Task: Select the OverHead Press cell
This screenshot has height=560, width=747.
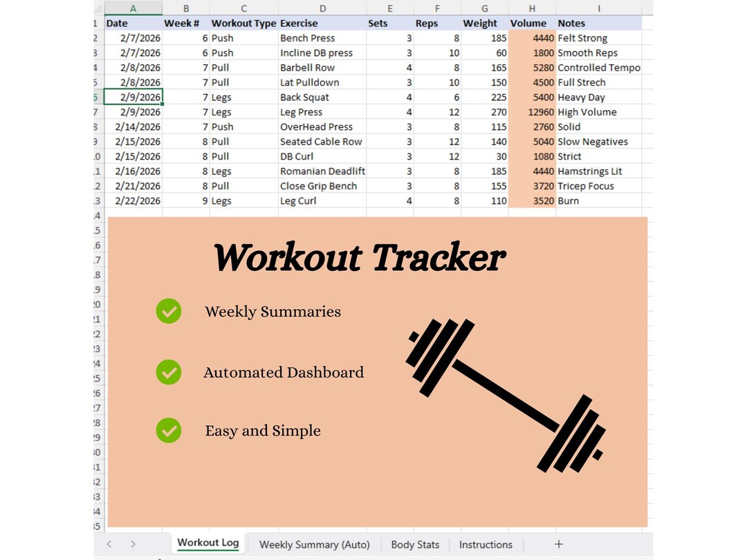Action: (x=322, y=127)
